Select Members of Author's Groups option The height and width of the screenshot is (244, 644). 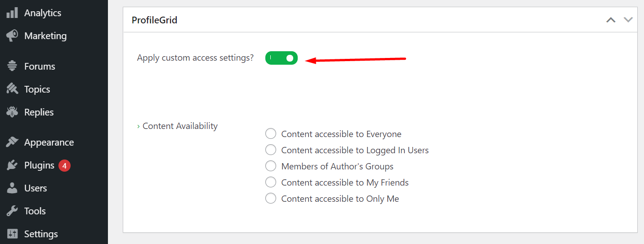coord(271,166)
